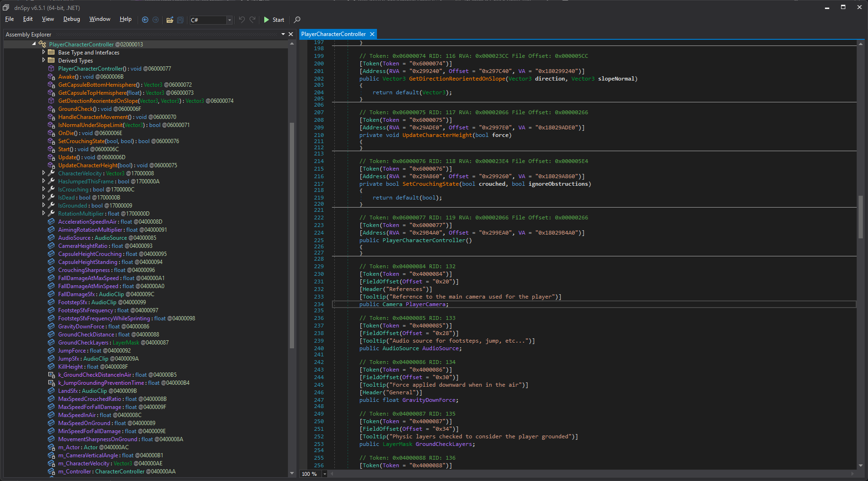Click the JumpSfx field icon
Viewport: 868px width, 481px height.
pyautogui.click(x=51, y=359)
